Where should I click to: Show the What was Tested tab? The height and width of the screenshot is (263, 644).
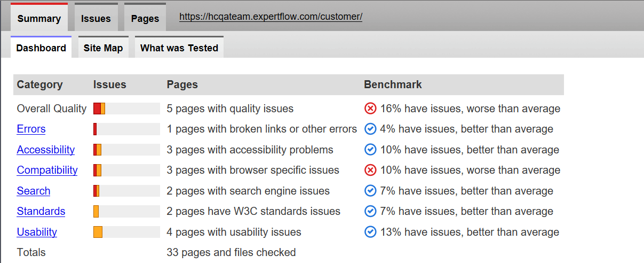click(x=179, y=48)
